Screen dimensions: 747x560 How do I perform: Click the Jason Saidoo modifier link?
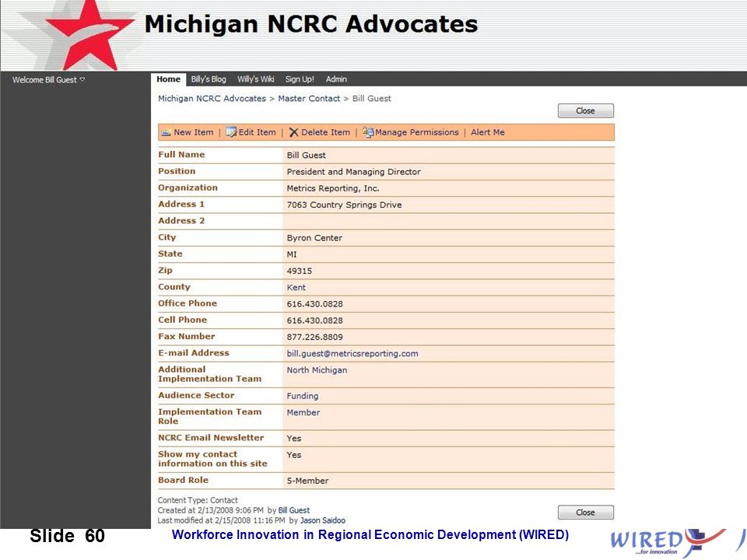(322, 520)
